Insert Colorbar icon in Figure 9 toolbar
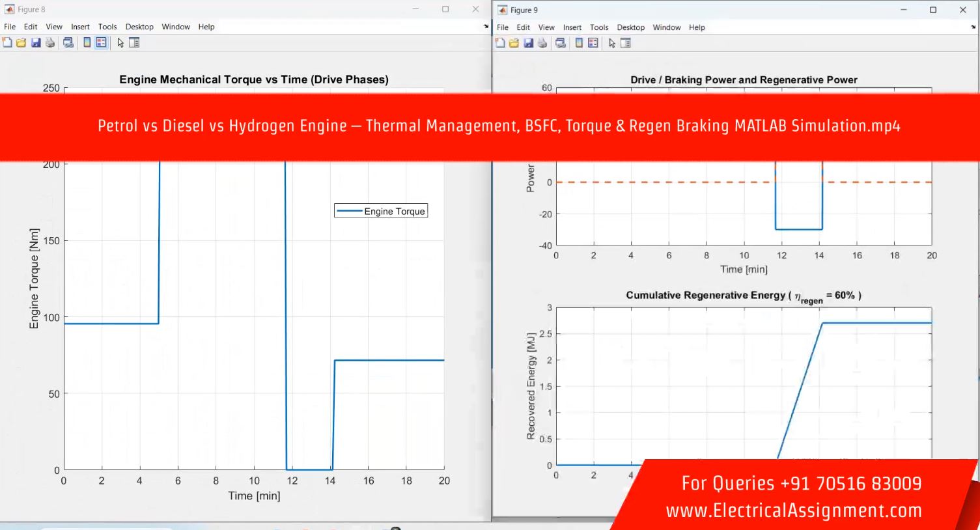This screenshot has height=530, width=980. 579,44
